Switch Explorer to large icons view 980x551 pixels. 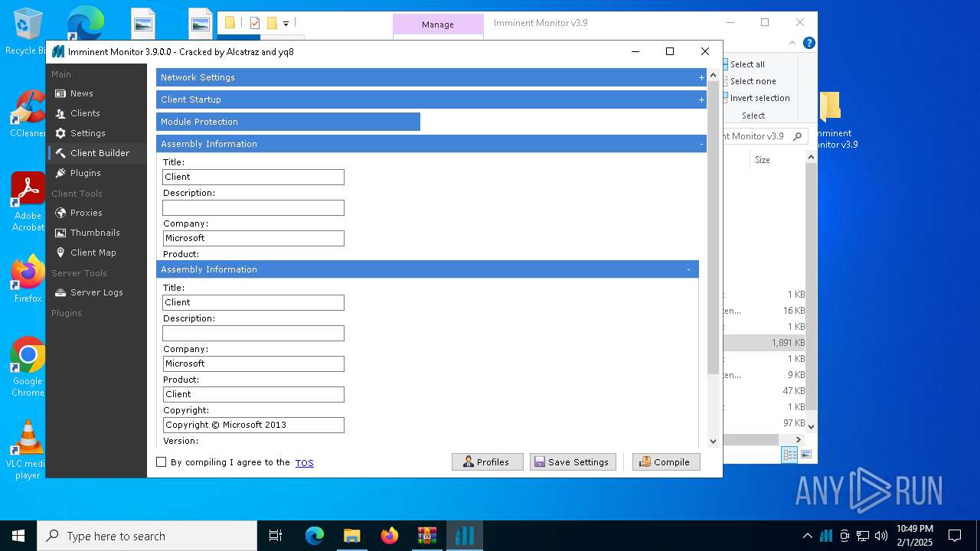point(806,455)
